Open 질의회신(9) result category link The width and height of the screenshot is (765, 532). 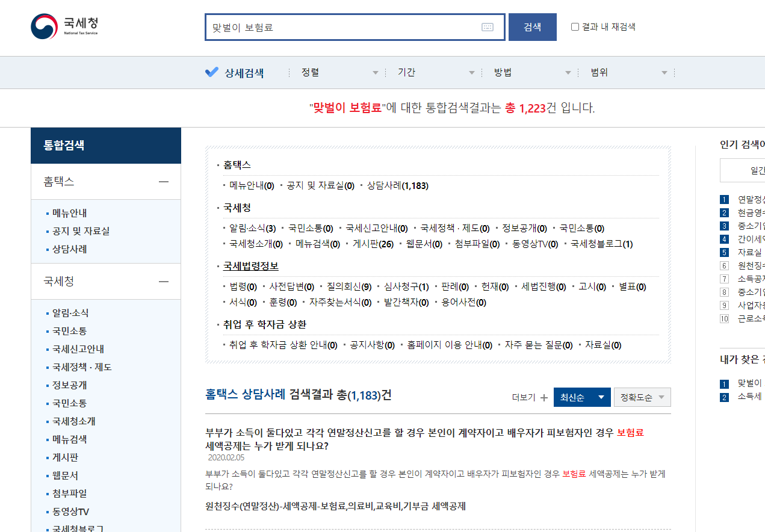click(x=348, y=287)
